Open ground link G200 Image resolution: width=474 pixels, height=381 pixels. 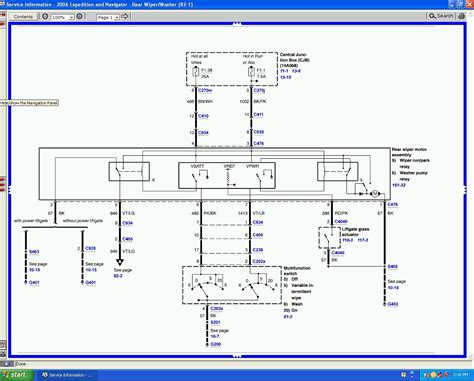[x=216, y=344]
